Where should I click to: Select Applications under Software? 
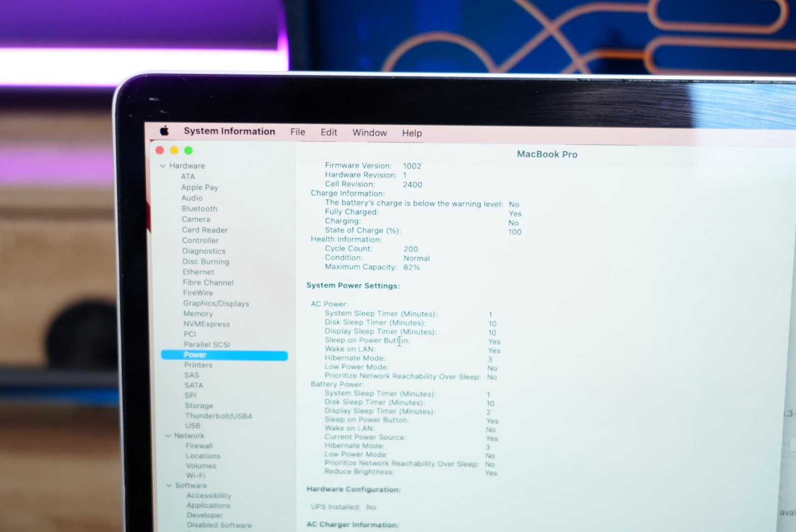point(209,505)
